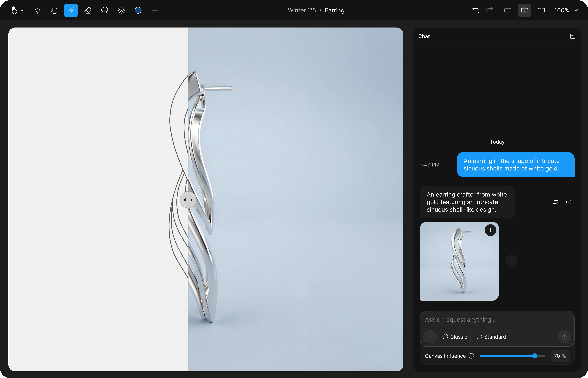The image size is (588, 378).
Task: Click the Canvas Influence slider
Action: (512, 356)
